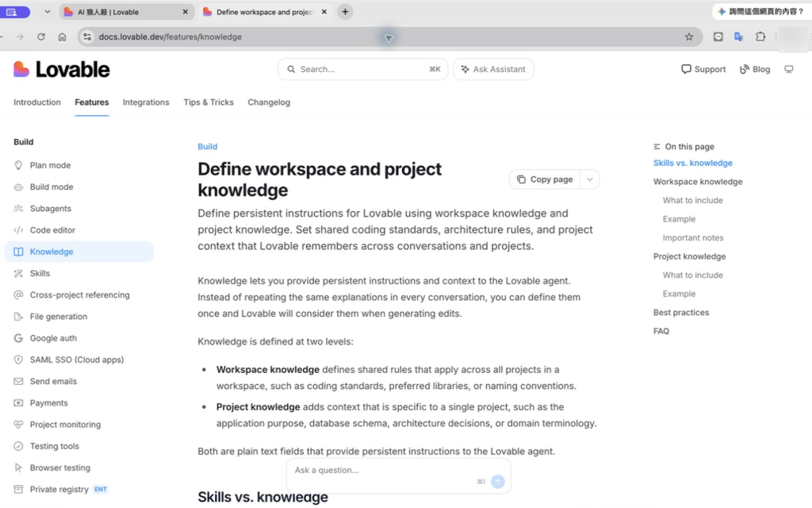This screenshot has height=508, width=812.
Task: Click the Search documentation field
Action: pos(363,70)
